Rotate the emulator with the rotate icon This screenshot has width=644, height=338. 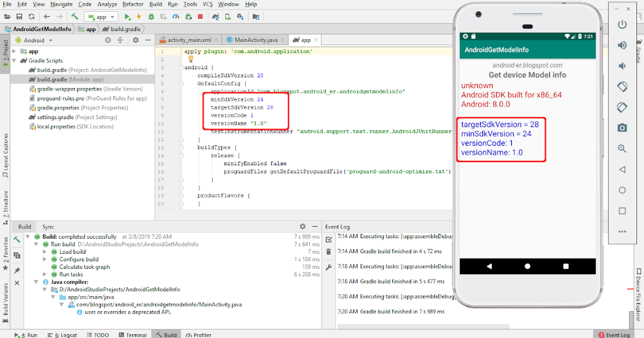(x=622, y=86)
